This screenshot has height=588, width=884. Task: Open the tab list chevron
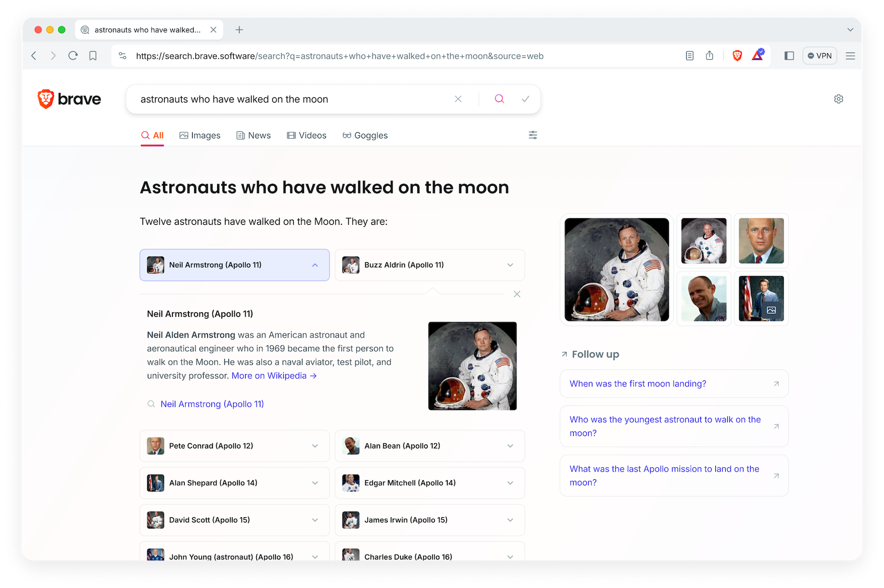coord(850,30)
